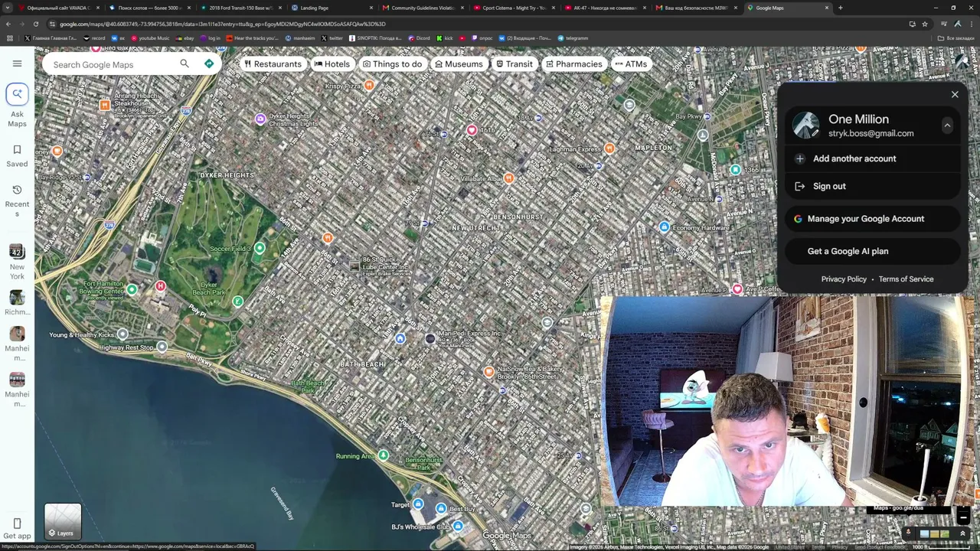
Task: Click the Krispy Pizza restaurant pin
Action: click(x=369, y=86)
